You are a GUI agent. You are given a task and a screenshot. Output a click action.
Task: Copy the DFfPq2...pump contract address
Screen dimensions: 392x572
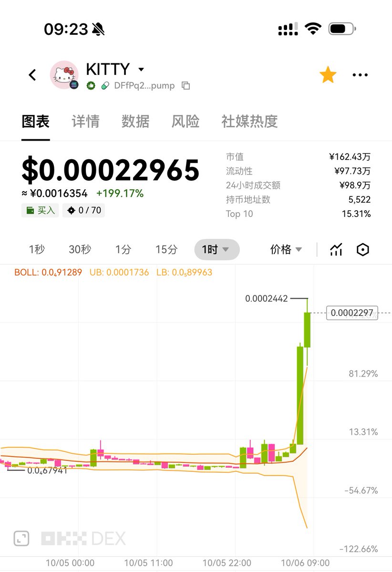pyautogui.click(x=186, y=86)
